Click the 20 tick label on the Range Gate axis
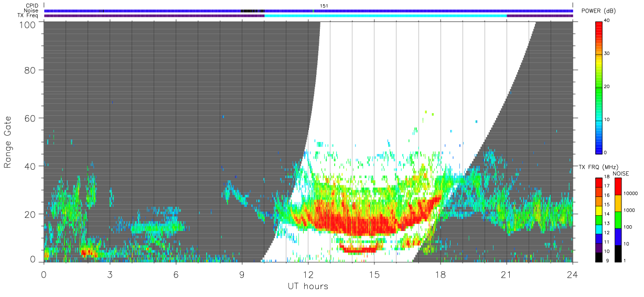Screen dimensions: 644x297 click(29, 214)
